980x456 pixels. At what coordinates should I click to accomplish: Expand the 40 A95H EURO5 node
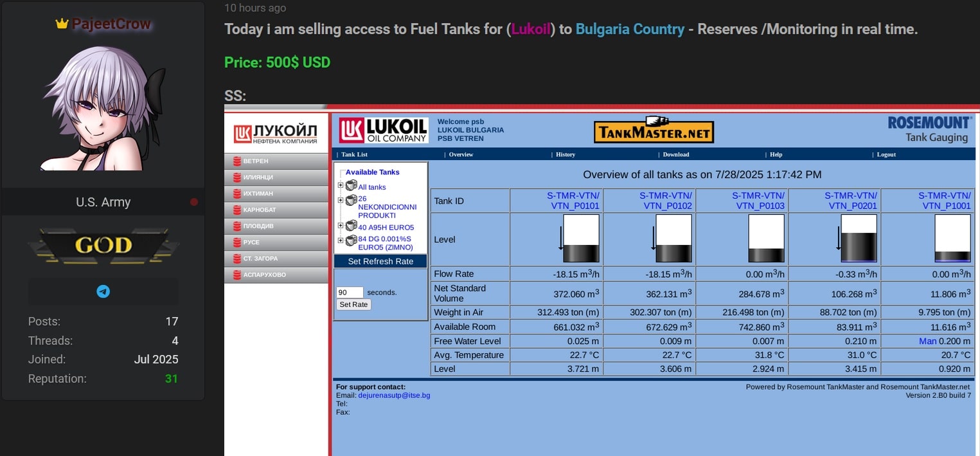click(341, 226)
